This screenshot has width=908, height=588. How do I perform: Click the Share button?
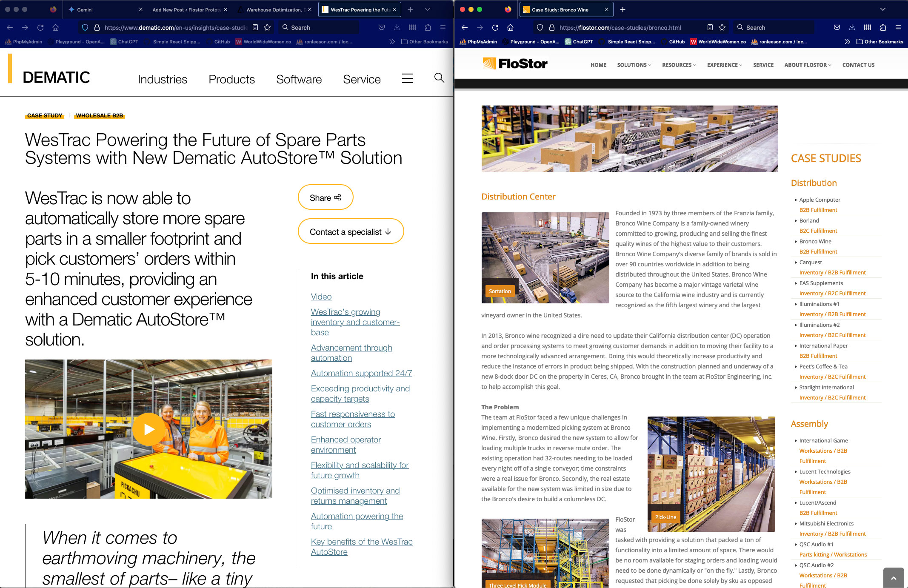(x=325, y=197)
